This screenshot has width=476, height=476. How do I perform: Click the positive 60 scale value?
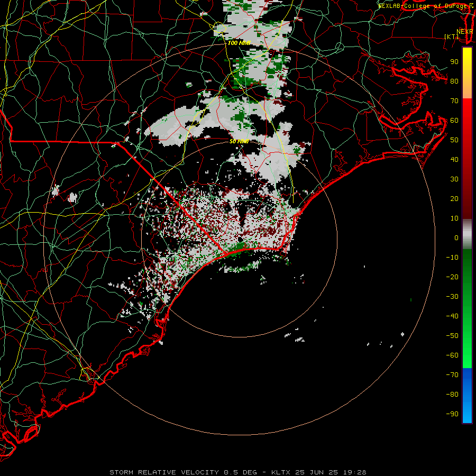click(454, 120)
